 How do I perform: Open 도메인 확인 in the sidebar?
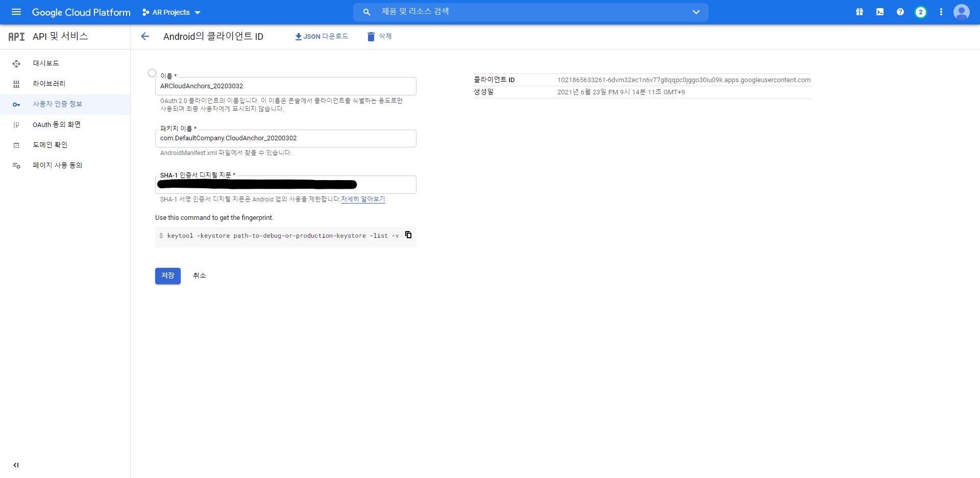click(65, 145)
